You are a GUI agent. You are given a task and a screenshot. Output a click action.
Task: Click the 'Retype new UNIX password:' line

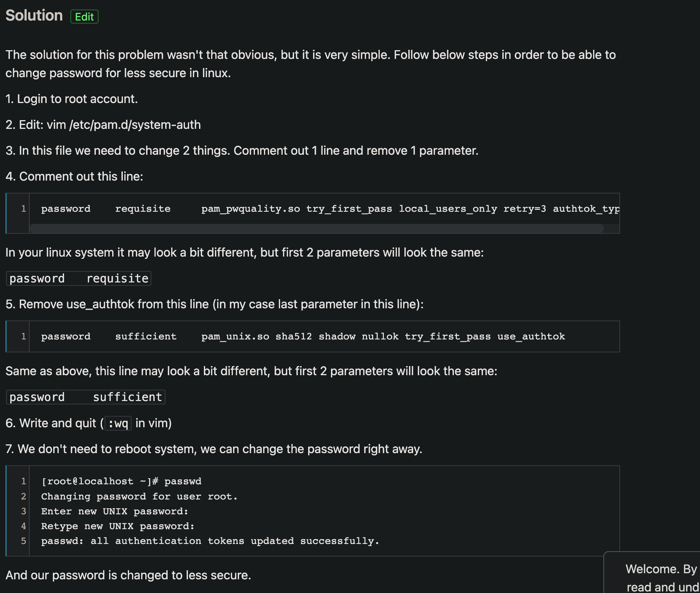pyautogui.click(x=118, y=526)
